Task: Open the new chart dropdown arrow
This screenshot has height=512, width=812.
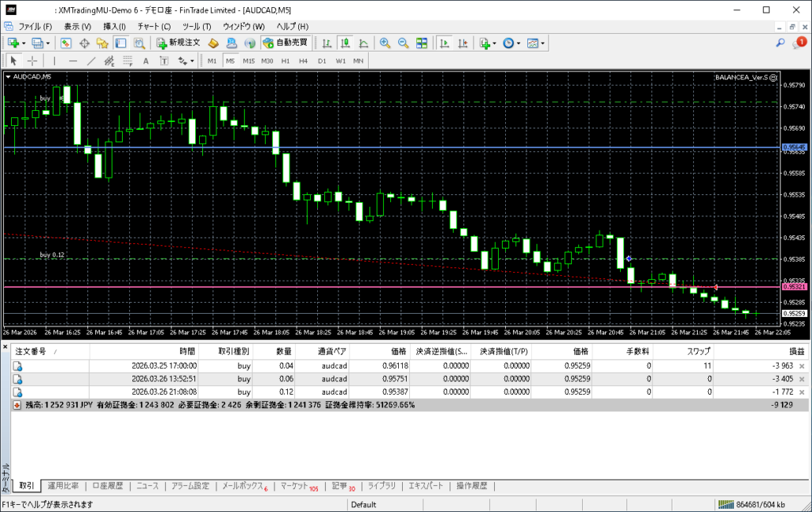Action: (x=24, y=43)
